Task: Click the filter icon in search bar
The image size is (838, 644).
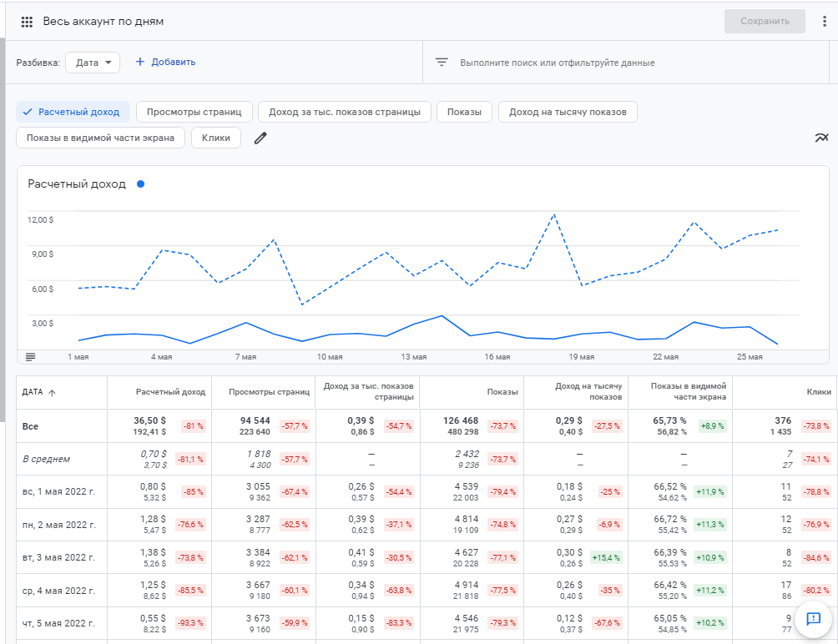Action: pyautogui.click(x=442, y=63)
